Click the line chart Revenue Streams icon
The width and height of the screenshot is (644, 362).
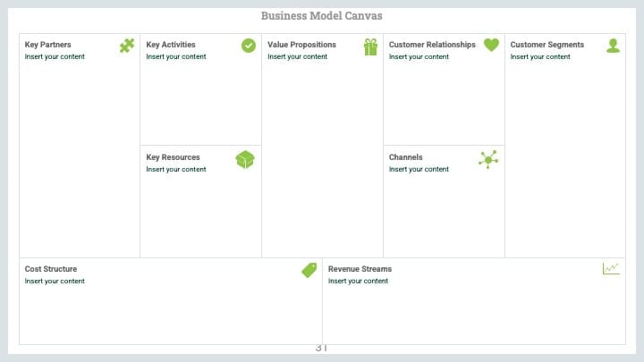click(611, 268)
